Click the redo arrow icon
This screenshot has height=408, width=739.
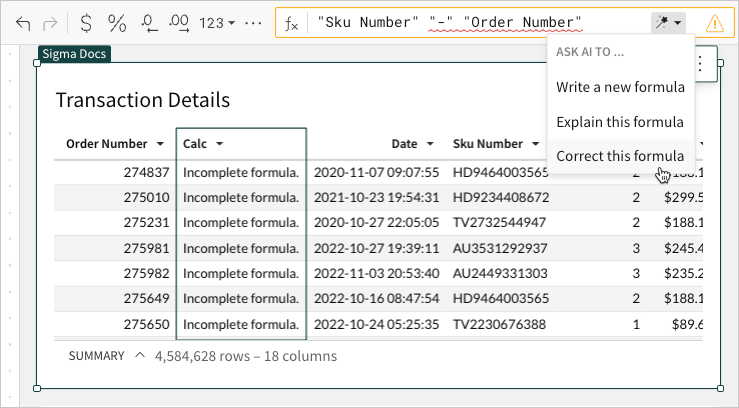52,23
